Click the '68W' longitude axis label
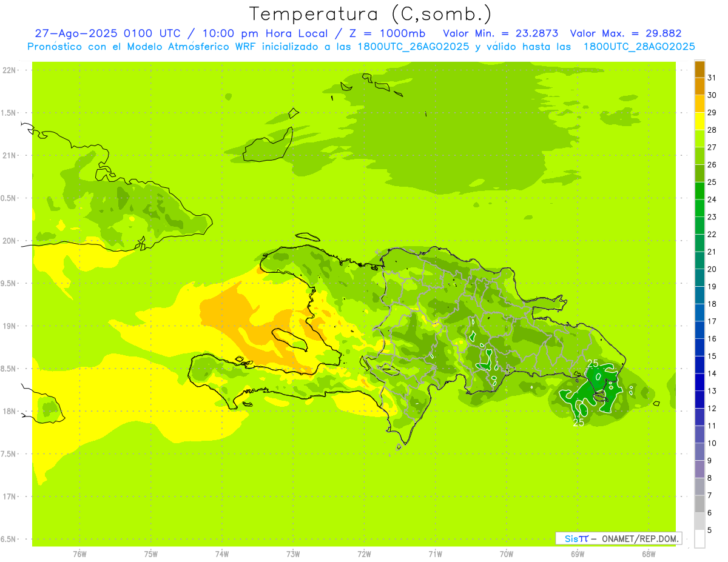This screenshot has width=728, height=562. pyautogui.click(x=649, y=554)
